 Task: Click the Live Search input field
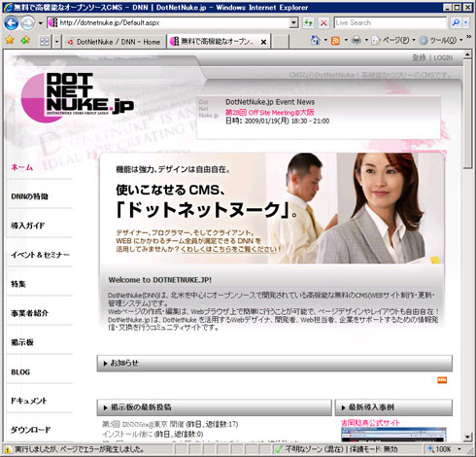pyautogui.click(x=391, y=22)
